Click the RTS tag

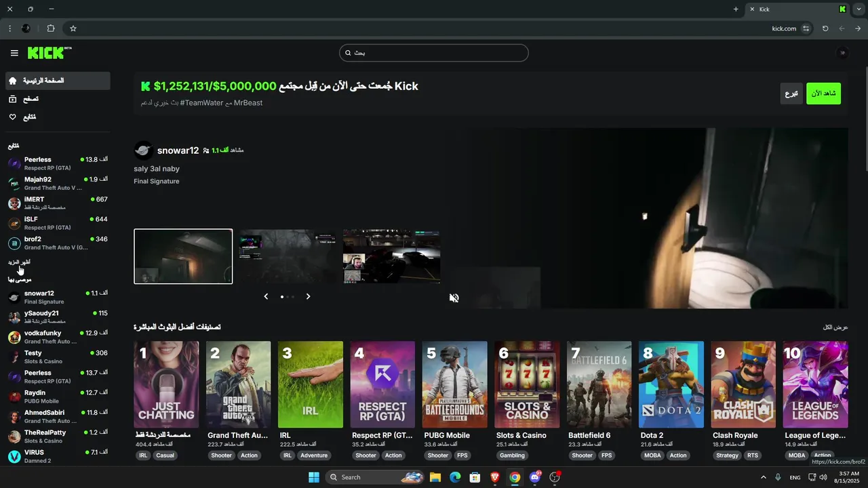(753, 455)
